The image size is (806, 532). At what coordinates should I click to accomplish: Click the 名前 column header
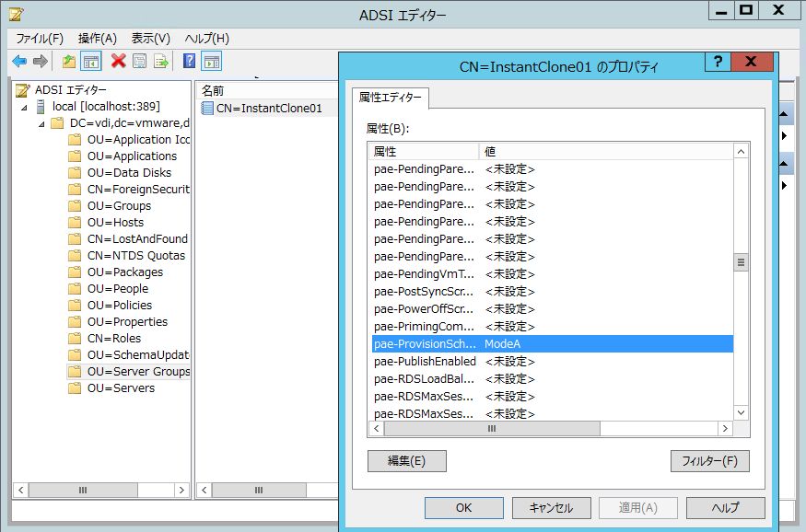point(266,91)
